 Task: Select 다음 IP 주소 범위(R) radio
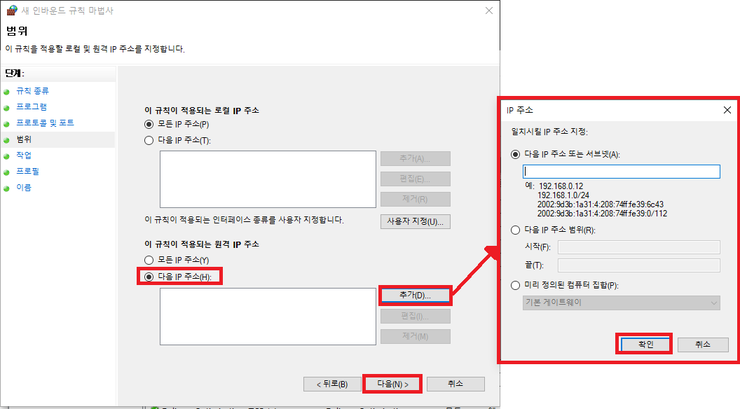(515, 229)
